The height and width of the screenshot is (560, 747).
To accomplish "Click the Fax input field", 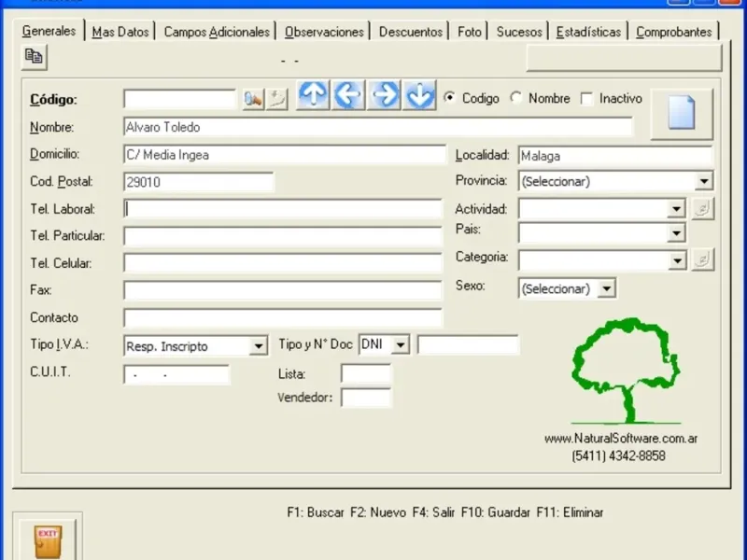I will tap(283, 290).
